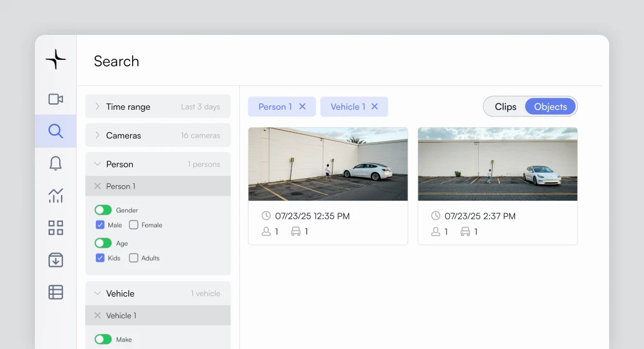Delete Person 1 filter row via X
Viewport: 644px width, 349px height.
97,186
